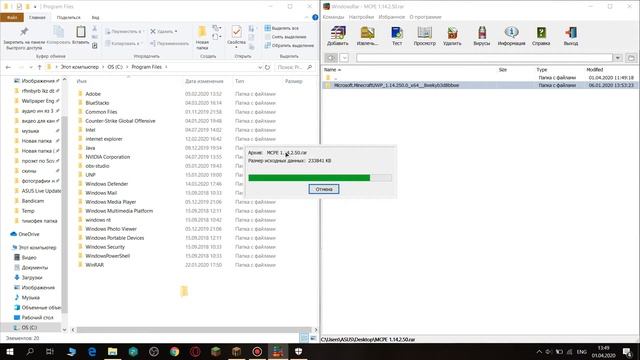Select the Microsoft.MinecraftUWP folder row in WinRAR

click(480, 85)
